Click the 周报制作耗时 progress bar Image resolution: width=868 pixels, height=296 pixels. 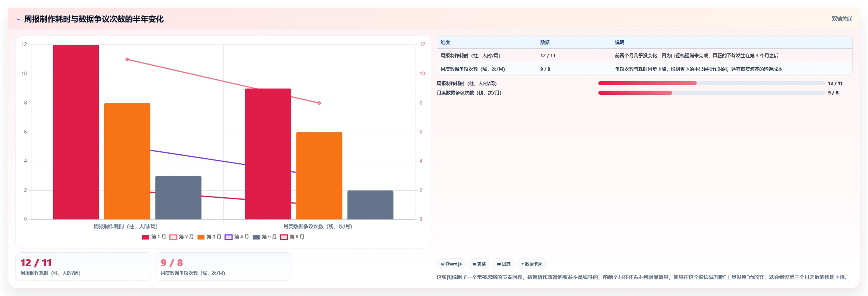711,83
